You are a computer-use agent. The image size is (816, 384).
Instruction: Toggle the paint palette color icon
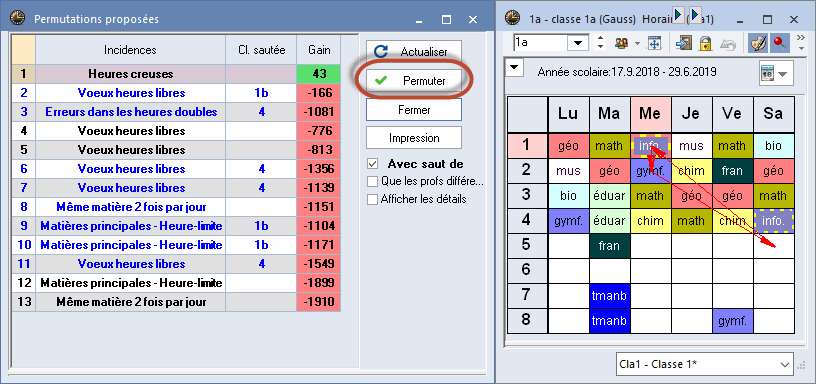(x=757, y=44)
